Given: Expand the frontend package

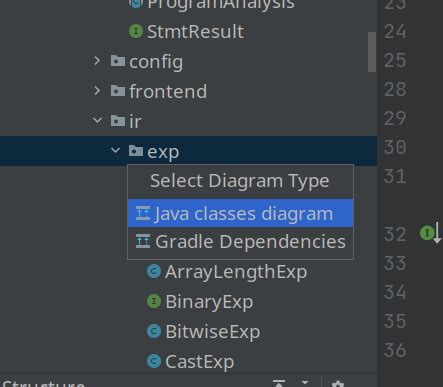Looking at the screenshot, I should (97, 90).
